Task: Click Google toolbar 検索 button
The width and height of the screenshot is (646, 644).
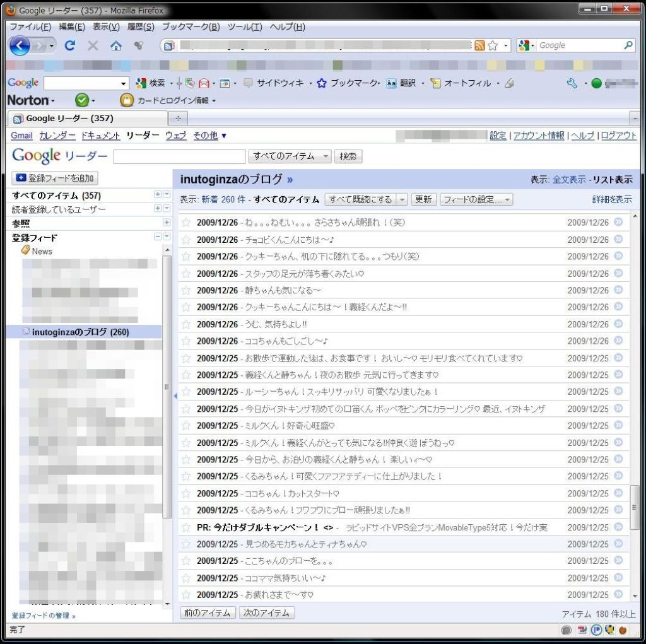Action: [x=151, y=83]
